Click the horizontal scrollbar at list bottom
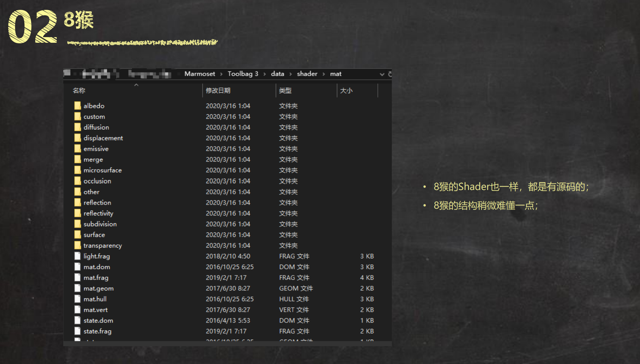The height and width of the screenshot is (364, 640). (x=227, y=344)
